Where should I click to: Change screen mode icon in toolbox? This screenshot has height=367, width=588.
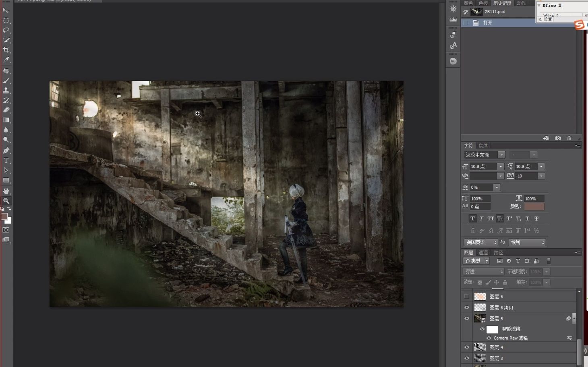point(6,240)
